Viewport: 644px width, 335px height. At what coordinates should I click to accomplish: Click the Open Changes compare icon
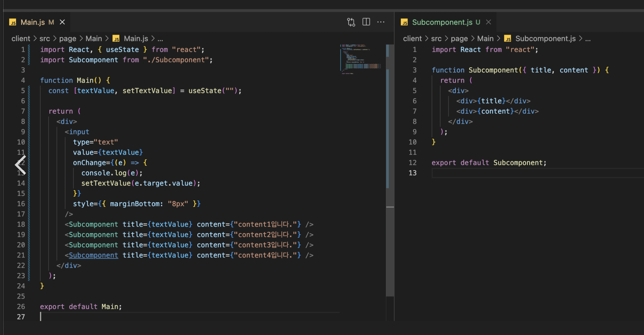[x=351, y=22]
